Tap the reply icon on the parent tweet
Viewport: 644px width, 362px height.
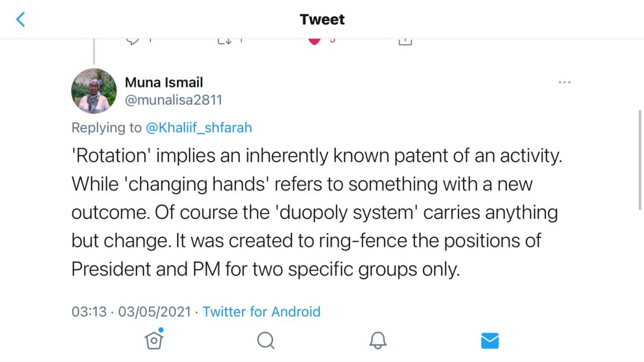tap(133, 41)
